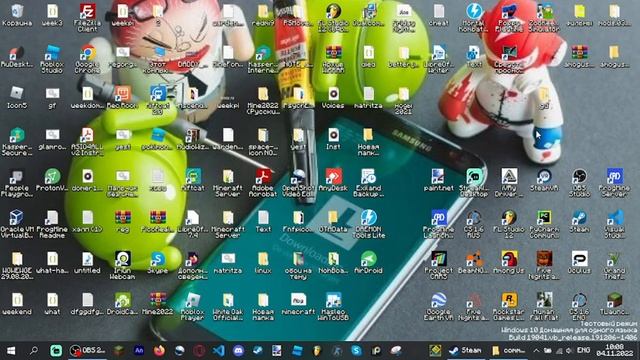This screenshot has width=640, height=360.
Task: Open the Mortal Kombat desktop shortcut
Action: click(474, 18)
